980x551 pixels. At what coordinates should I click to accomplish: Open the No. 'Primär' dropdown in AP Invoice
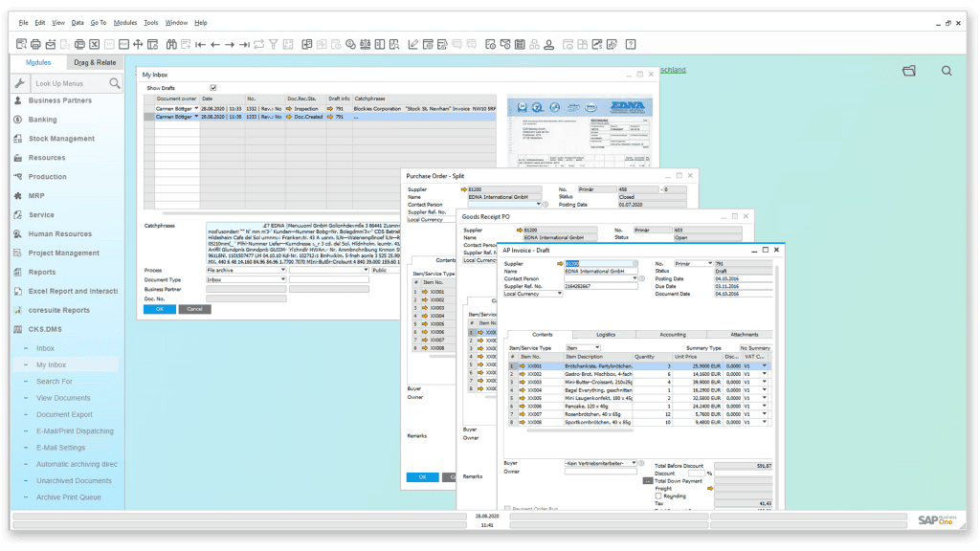tap(710, 264)
